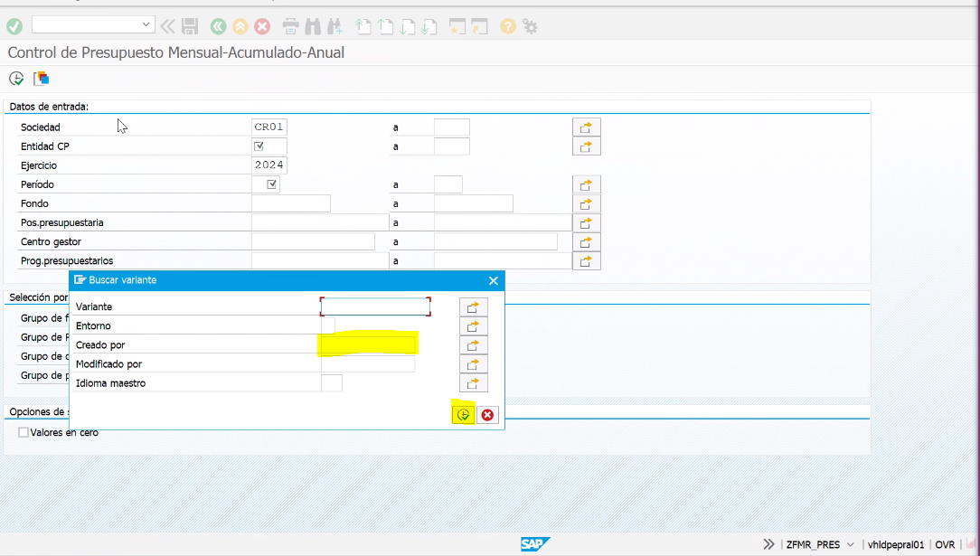Viewport: 980px width, 556px height.
Task: Open the Customize layout gear icon
Action: point(531,26)
